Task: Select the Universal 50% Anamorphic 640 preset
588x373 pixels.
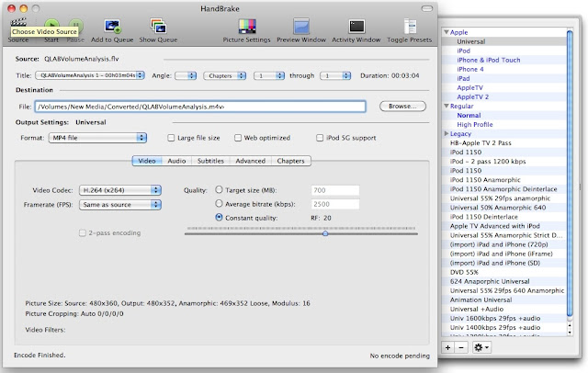Action: 498,208
